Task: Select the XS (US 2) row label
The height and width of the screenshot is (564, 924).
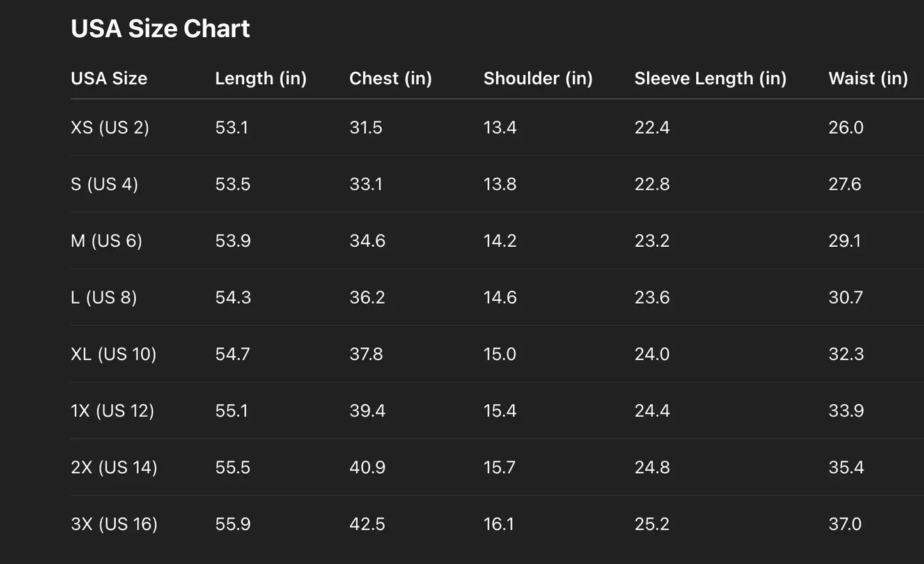Action: pyautogui.click(x=109, y=128)
